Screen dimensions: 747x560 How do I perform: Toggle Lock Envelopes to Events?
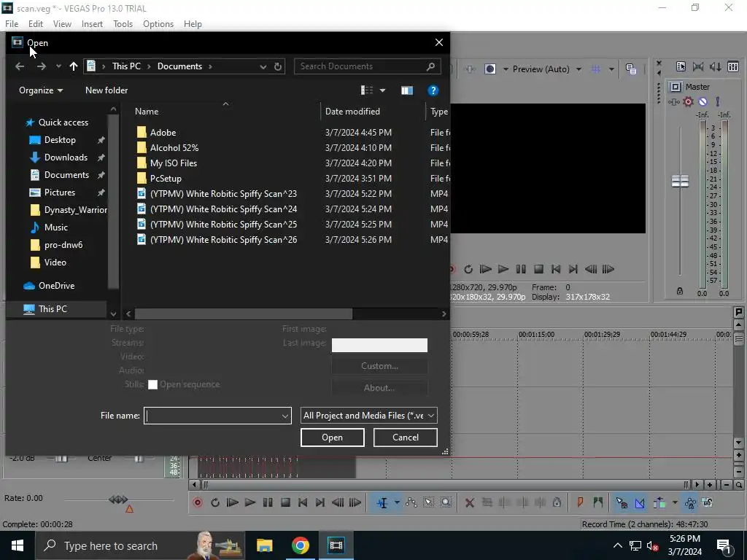pyautogui.click(x=690, y=502)
